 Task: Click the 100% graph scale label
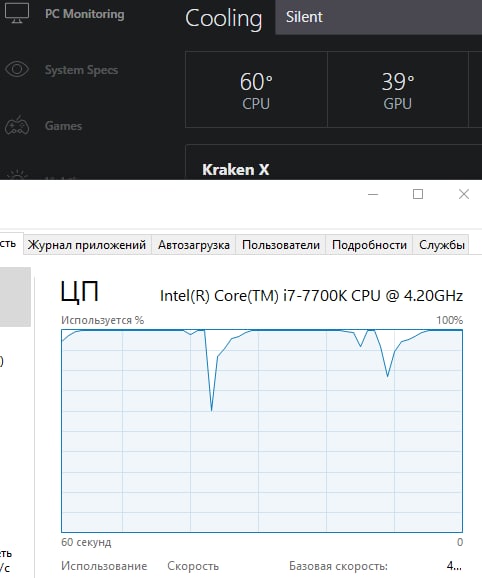pyautogui.click(x=450, y=320)
